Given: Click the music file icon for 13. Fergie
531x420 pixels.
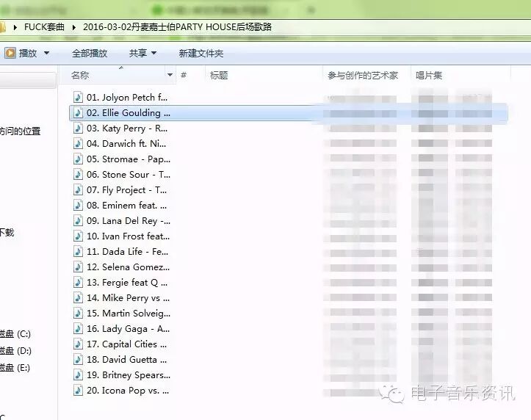Looking at the screenshot, I should [79, 282].
